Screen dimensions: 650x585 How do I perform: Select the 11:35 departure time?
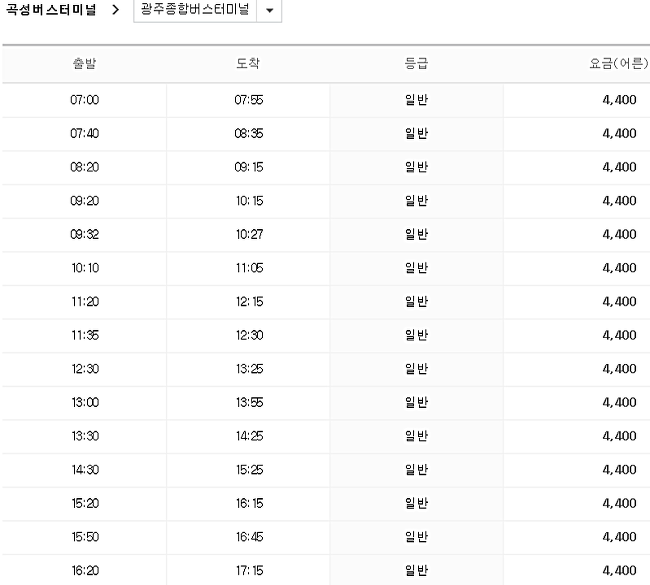point(85,335)
